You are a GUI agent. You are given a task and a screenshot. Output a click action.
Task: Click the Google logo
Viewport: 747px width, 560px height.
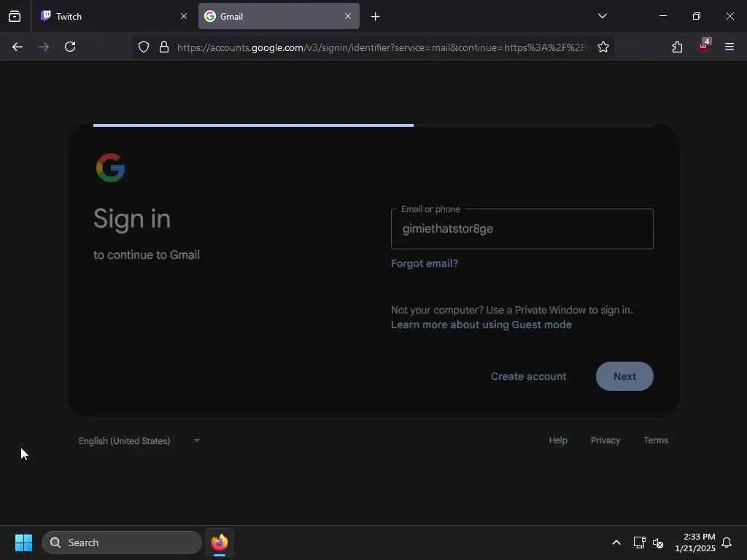[111, 168]
